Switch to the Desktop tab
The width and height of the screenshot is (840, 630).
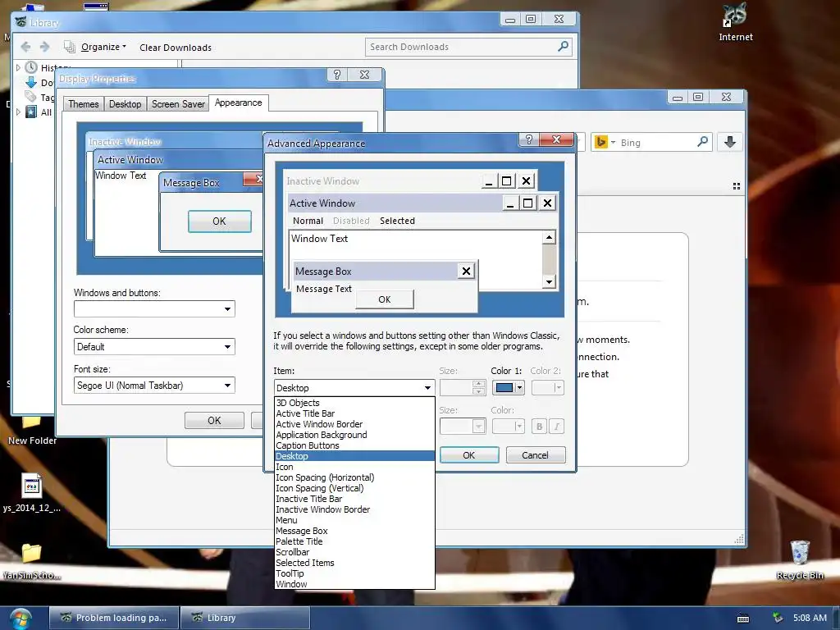(126, 104)
